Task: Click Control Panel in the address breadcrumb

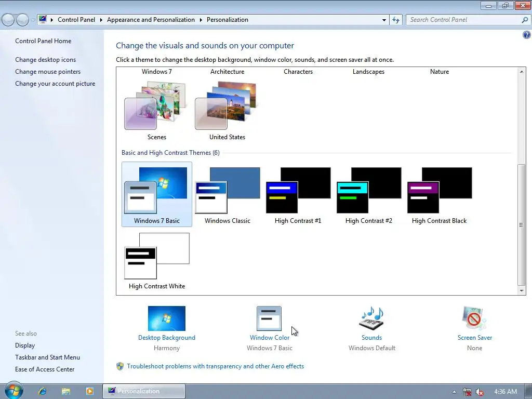Action: pyautogui.click(x=76, y=20)
